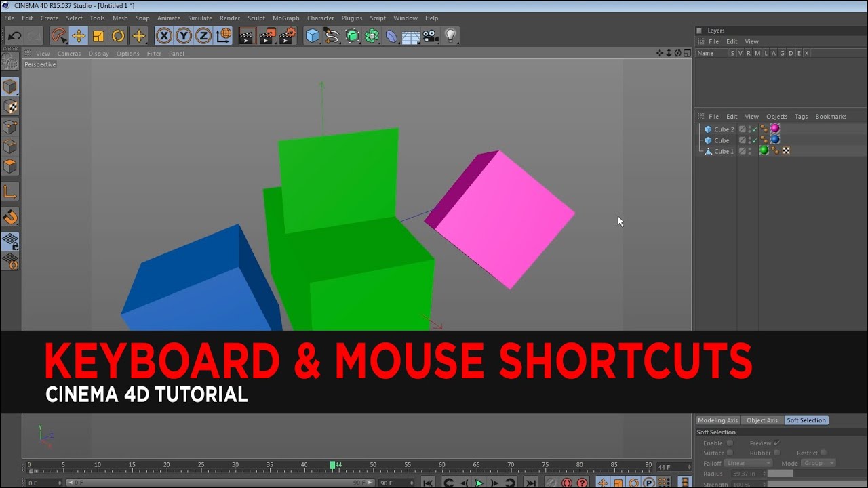Add a Cube primitive object
Viewport: 868px width, 488px height.
312,36
